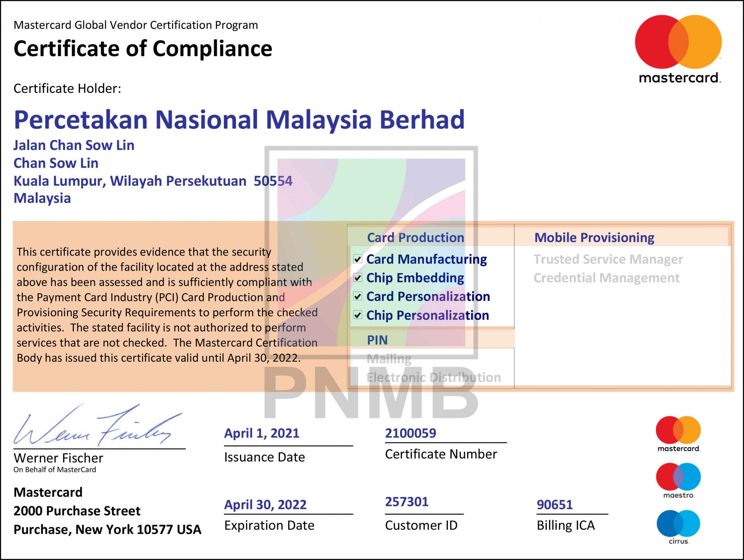Click the Kuala Lumpur, Wilayah Persekutuan line

click(153, 181)
